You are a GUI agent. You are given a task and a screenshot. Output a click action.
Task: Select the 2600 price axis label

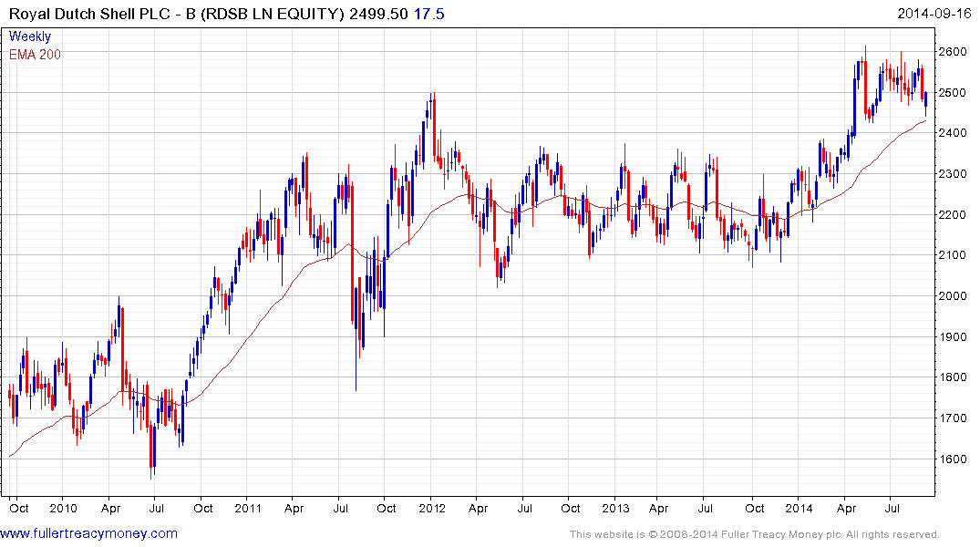(x=953, y=51)
